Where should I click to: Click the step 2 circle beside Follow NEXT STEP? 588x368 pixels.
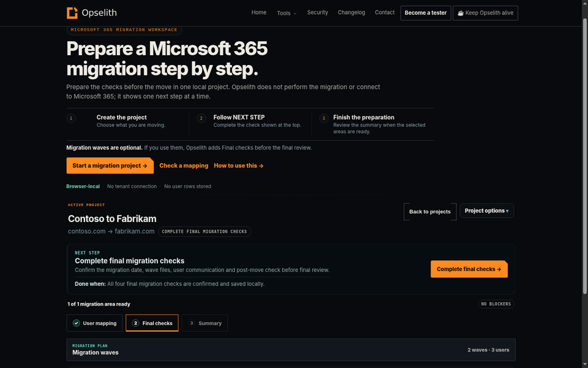202,118
